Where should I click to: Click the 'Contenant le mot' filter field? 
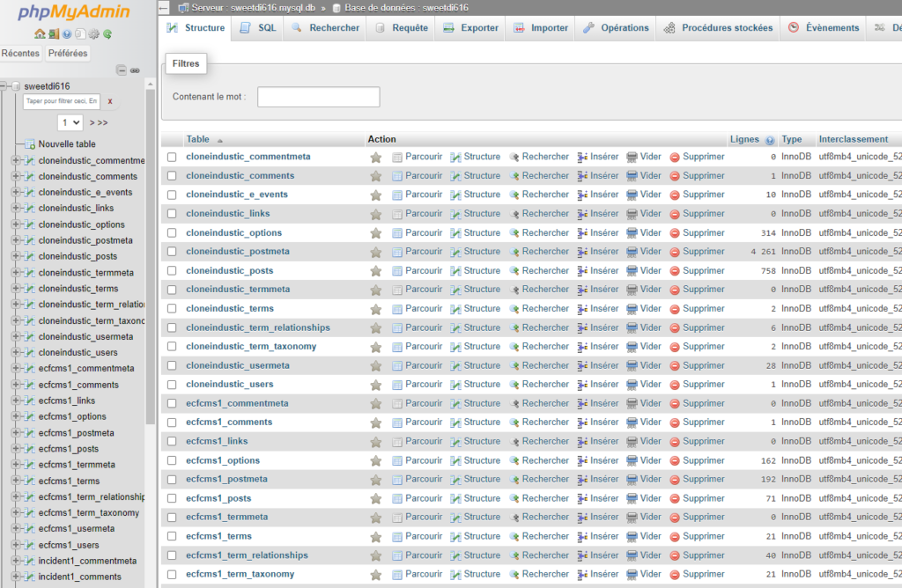[318, 97]
